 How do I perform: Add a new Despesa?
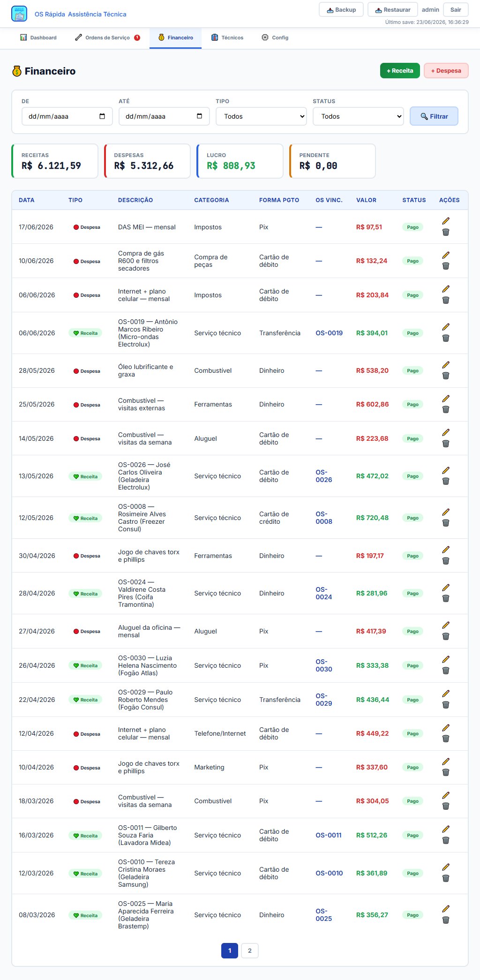[x=446, y=71]
